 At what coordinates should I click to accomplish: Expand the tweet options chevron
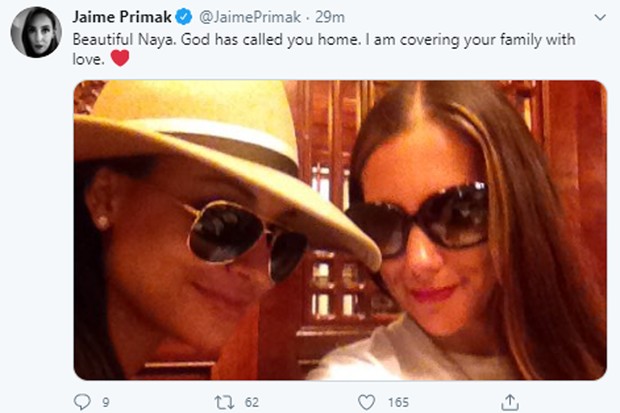pos(600,17)
